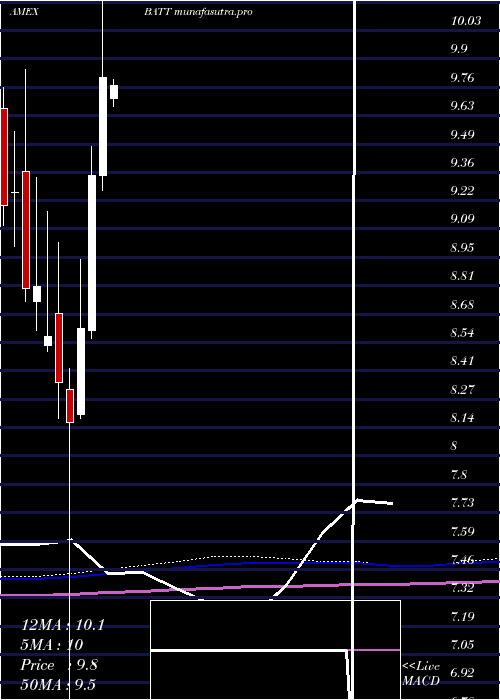Click the BATT munafasutra.pro chart title
This screenshot has width=500, height=700.
pyautogui.click(x=199, y=12)
